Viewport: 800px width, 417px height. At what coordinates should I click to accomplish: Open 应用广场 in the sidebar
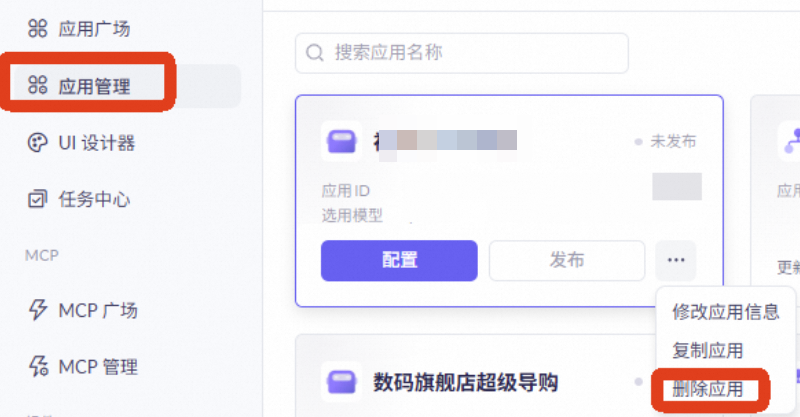click(x=94, y=28)
